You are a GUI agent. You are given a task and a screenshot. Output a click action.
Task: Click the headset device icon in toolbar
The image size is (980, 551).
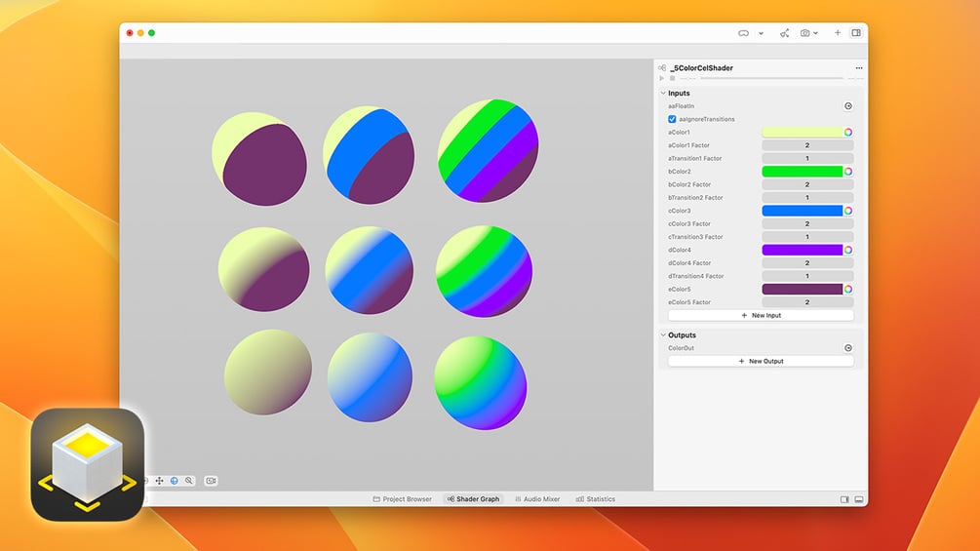click(743, 33)
